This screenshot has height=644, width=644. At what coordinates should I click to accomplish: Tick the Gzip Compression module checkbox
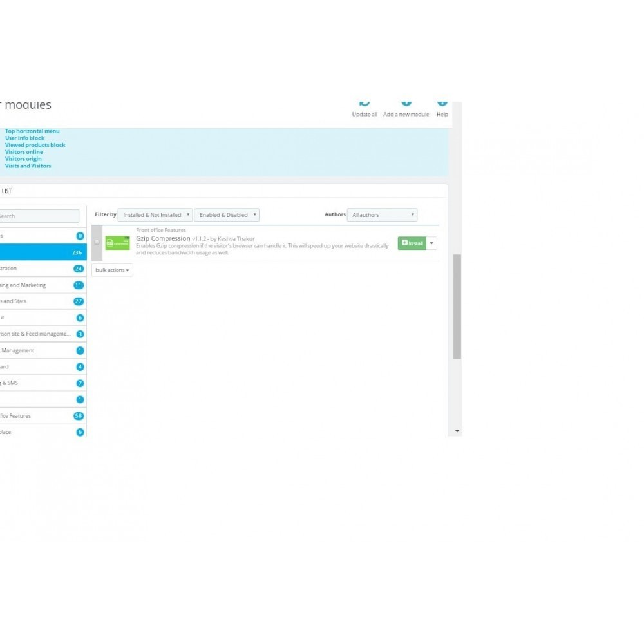pyautogui.click(x=97, y=242)
